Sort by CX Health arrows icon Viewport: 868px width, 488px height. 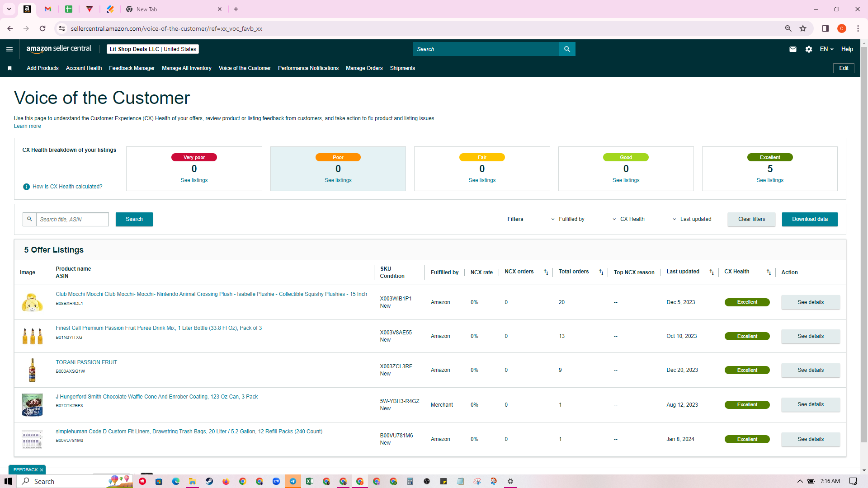point(769,272)
